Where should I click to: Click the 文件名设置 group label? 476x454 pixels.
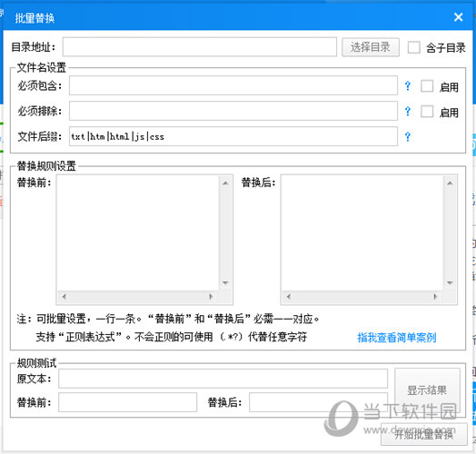tap(41, 67)
